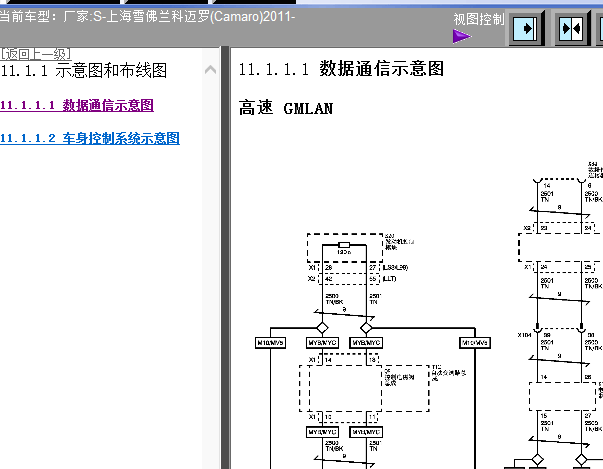Click the vehicle model text Camaro 2011
The image size is (603, 469).
[x=147, y=17]
